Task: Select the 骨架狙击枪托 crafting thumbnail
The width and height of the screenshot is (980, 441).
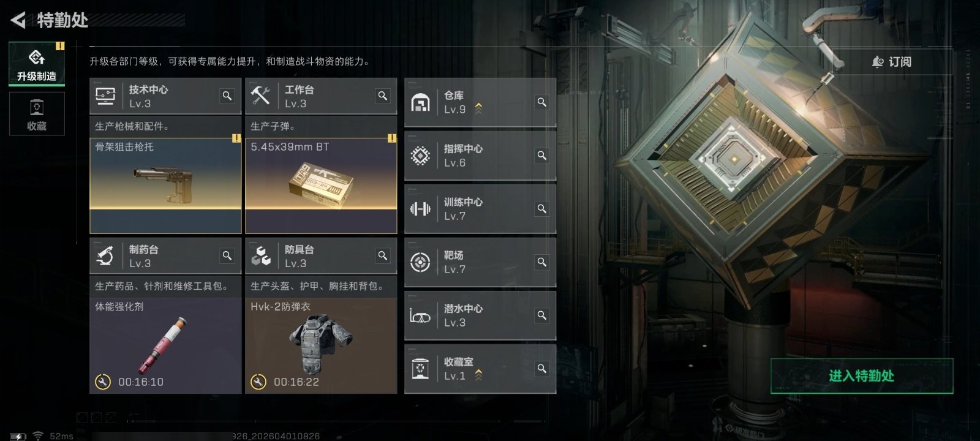Action: [x=165, y=186]
